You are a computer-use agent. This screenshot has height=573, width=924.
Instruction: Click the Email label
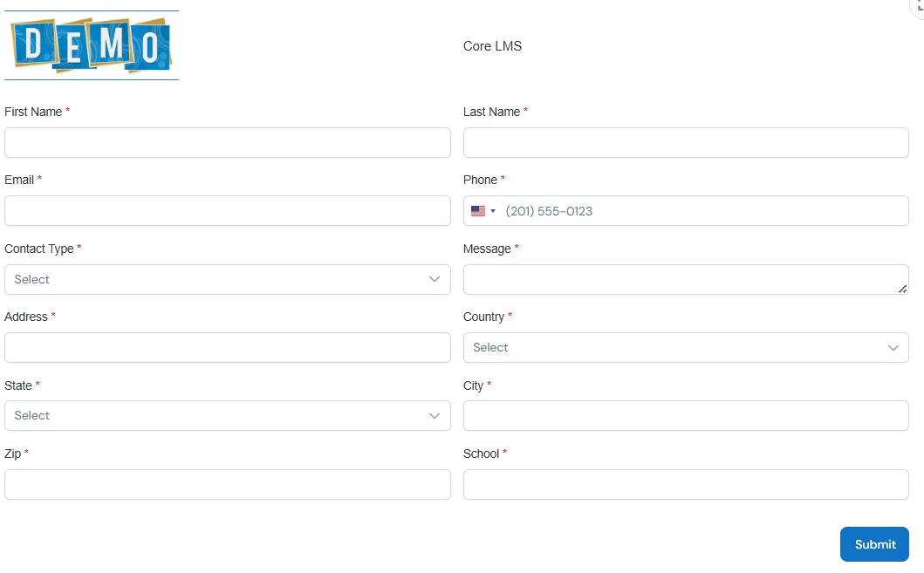(19, 180)
